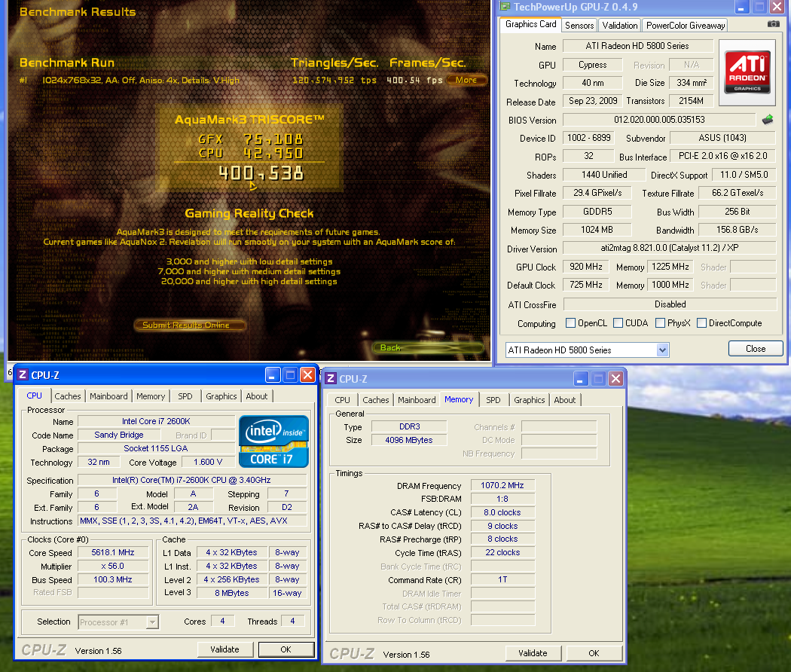Click the AquaMark3 total score 400,538
This screenshot has height=672, width=791.
pyautogui.click(x=261, y=173)
